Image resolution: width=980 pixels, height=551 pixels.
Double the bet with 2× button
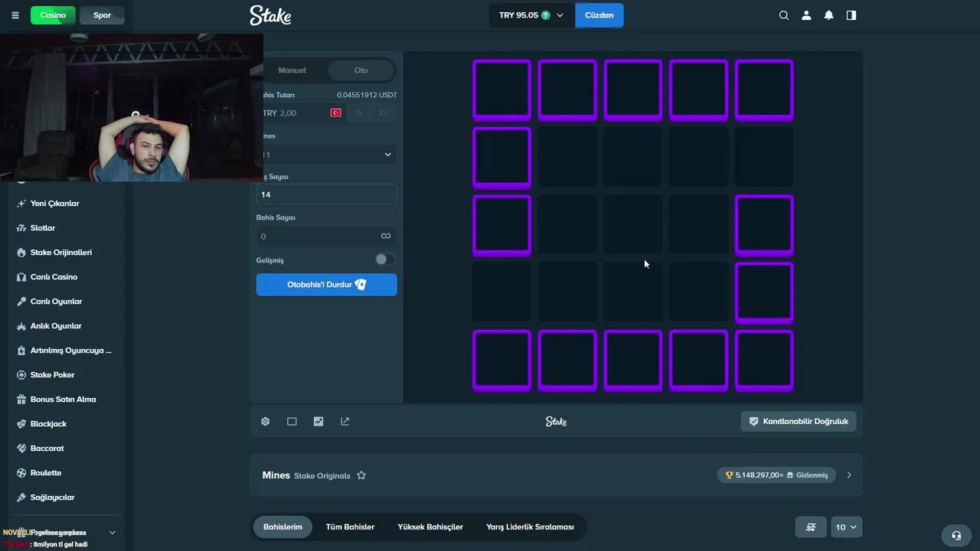coord(383,112)
